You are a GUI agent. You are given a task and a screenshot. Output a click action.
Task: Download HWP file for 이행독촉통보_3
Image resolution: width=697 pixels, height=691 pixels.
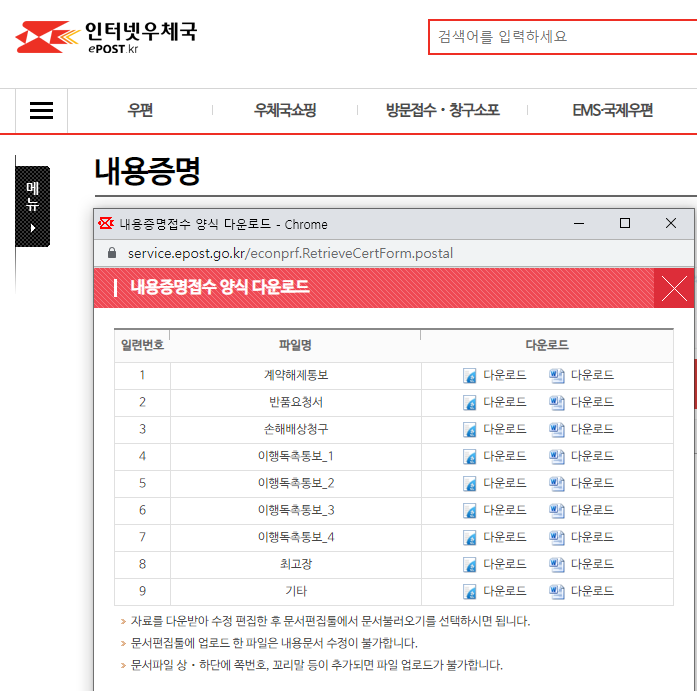pos(494,511)
